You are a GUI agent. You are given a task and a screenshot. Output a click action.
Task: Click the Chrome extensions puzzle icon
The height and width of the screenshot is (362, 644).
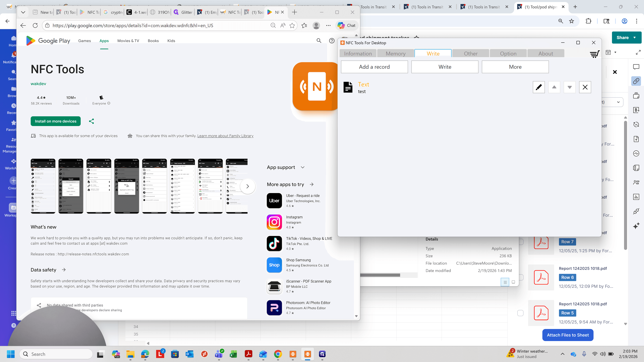588,21
